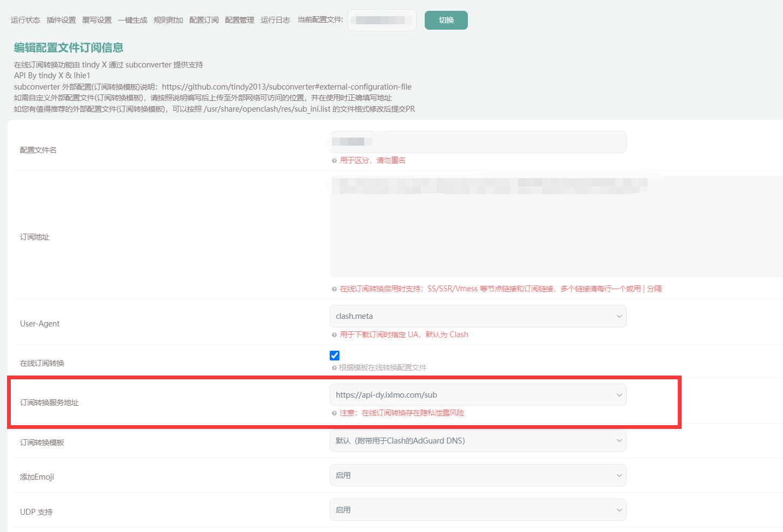Viewport: 783px width, 532px height.
Task: Click the help icon beside the SS/SSR/Vmess hint
Action: tap(334, 289)
